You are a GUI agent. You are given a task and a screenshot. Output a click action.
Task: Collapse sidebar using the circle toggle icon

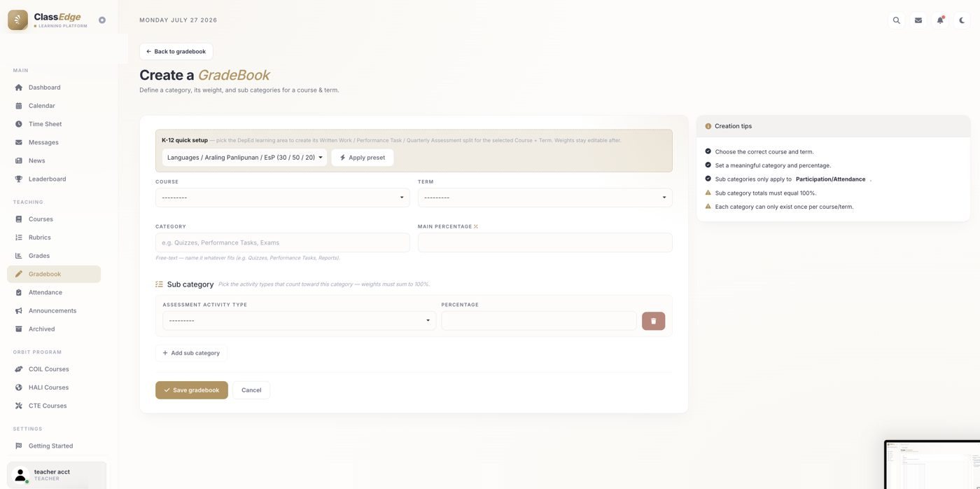102,20
